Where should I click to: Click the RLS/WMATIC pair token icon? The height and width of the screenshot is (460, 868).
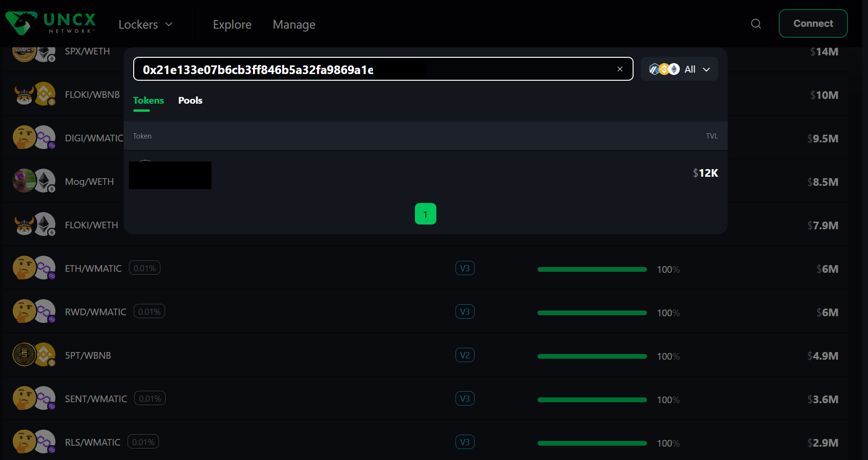click(34, 442)
